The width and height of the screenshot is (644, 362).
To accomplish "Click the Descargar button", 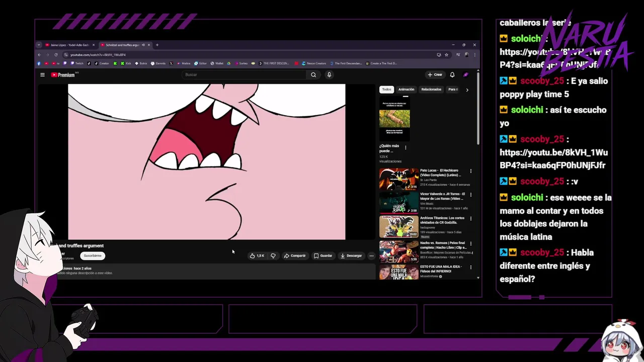I will pyautogui.click(x=351, y=255).
